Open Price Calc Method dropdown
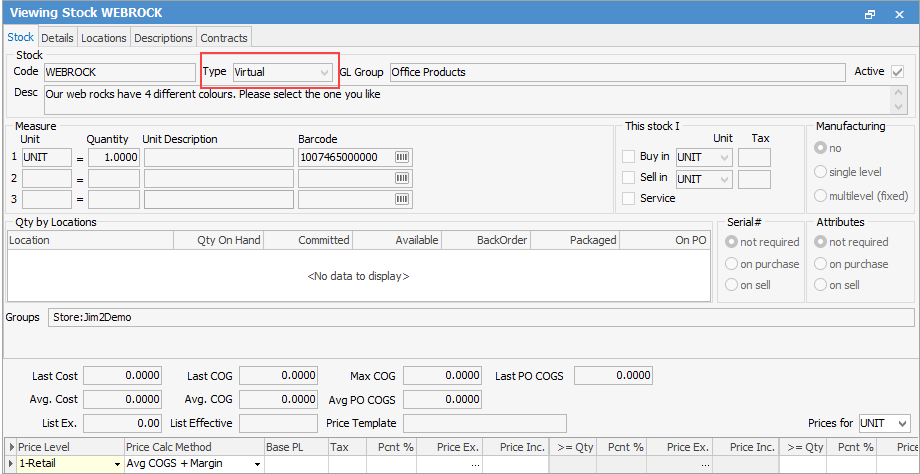 (257, 465)
